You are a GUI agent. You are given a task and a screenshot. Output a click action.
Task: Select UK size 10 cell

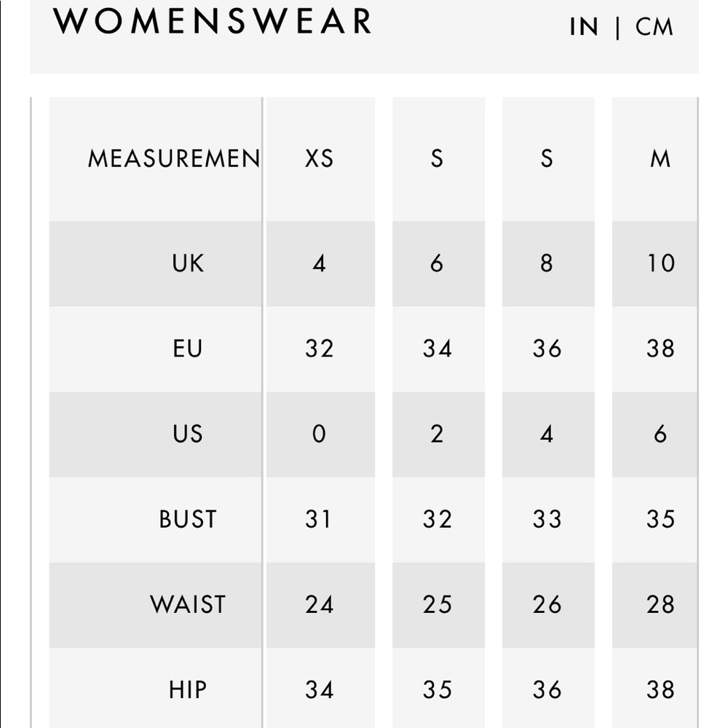pos(654,264)
